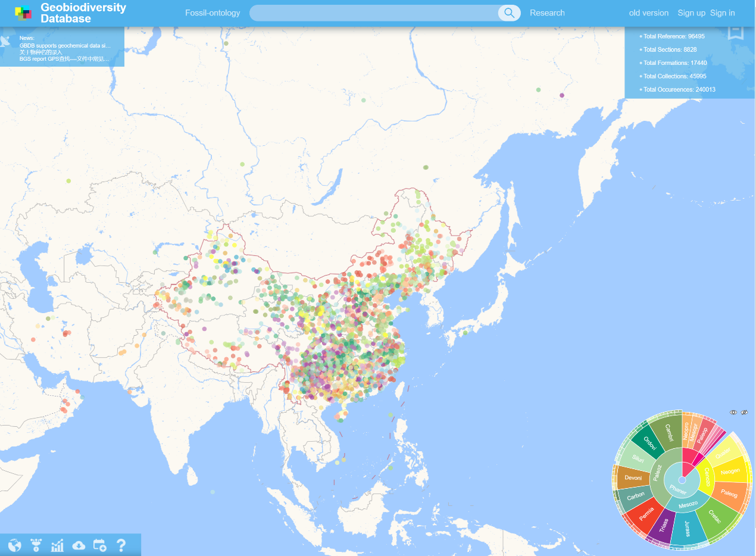Click the magnifier search icon
Image resolution: width=756 pixels, height=556 pixels.
click(x=509, y=13)
